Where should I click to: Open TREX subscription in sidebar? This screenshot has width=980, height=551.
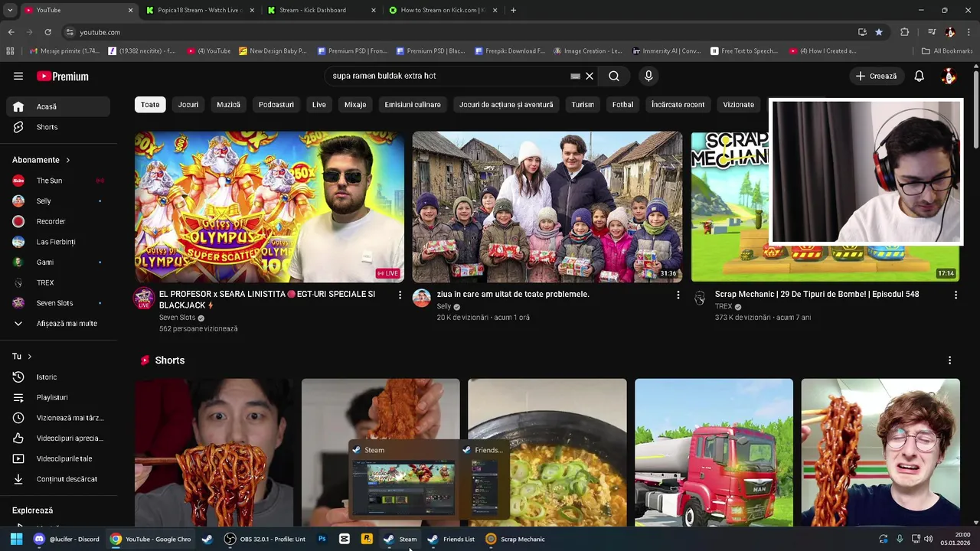click(x=58, y=282)
